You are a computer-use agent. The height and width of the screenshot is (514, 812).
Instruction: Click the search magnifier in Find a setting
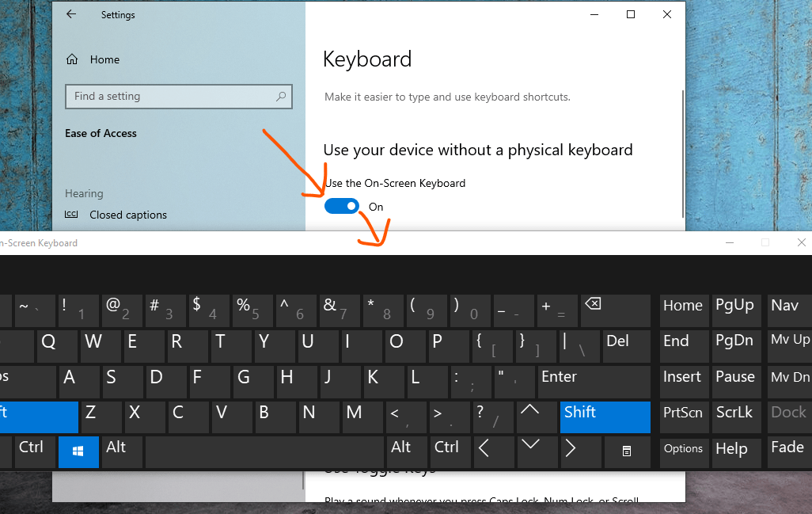281,97
